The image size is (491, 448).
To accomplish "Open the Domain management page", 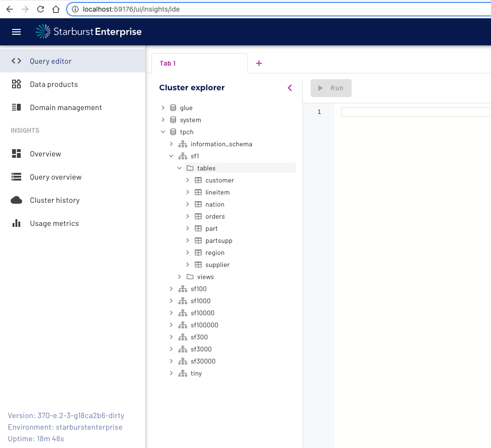I will 73,107.
